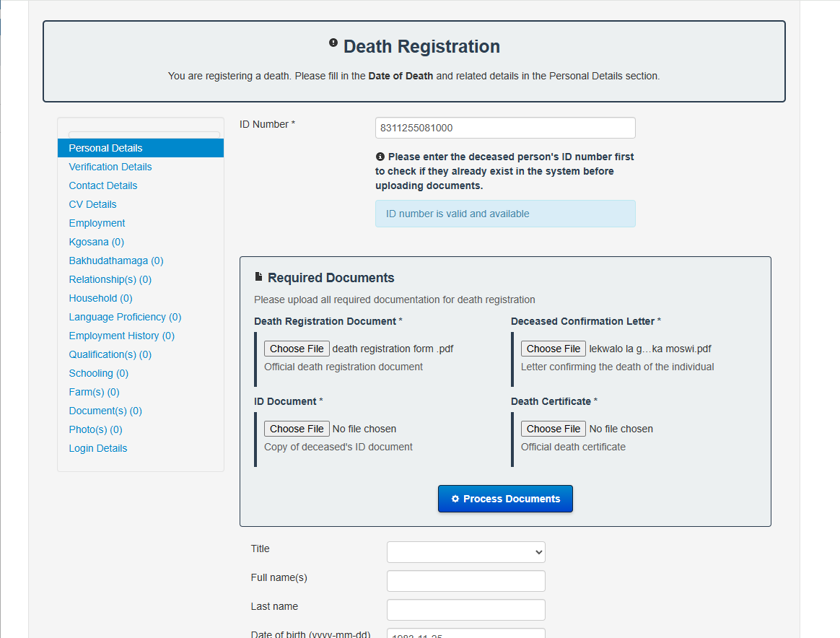
Task: Click the Full name(s) text field
Action: pos(466,581)
